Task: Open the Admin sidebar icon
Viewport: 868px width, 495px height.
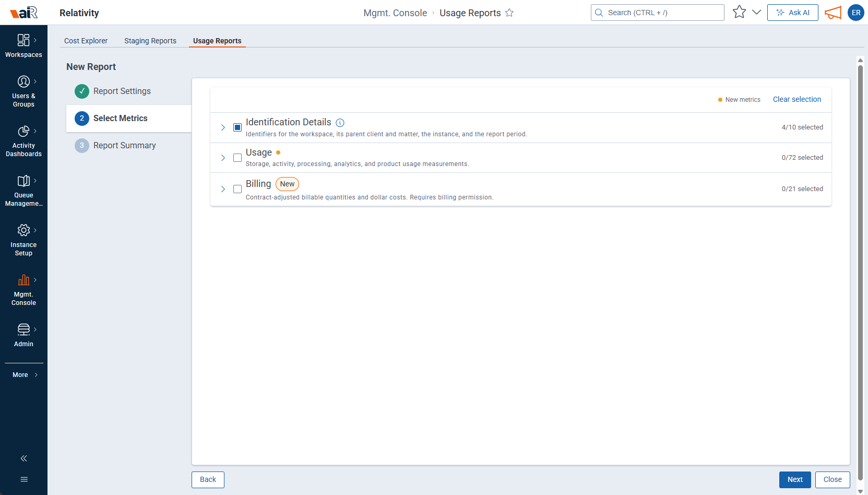Action: click(x=23, y=329)
